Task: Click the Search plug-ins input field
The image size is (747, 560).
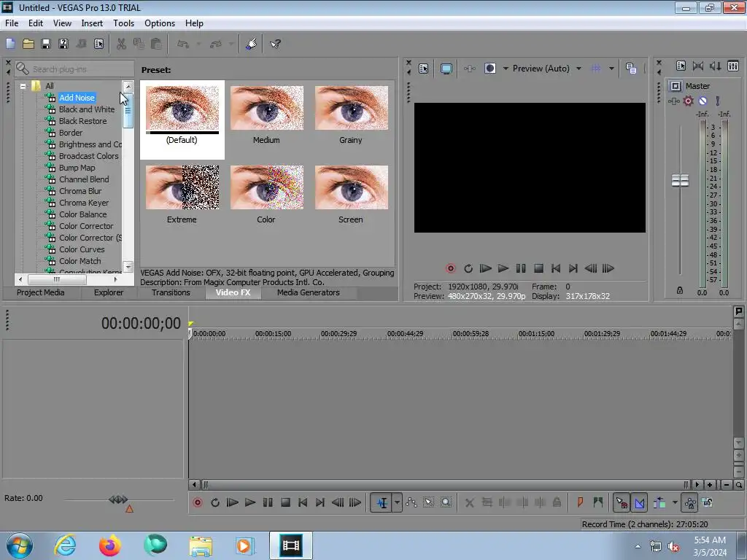Action: click(74, 69)
